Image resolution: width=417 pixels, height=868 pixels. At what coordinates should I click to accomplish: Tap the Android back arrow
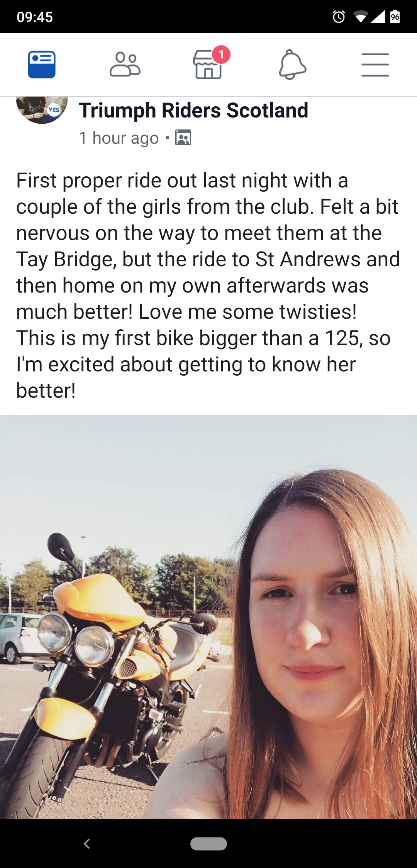(87, 844)
